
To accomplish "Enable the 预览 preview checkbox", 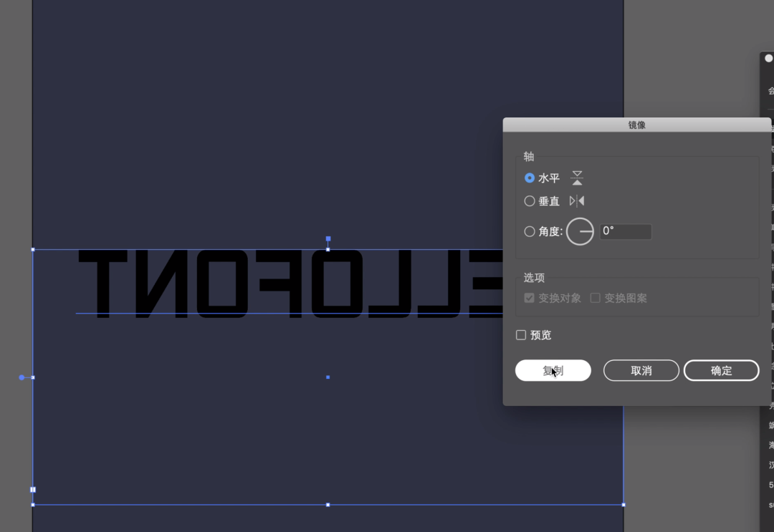I will (521, 335).
